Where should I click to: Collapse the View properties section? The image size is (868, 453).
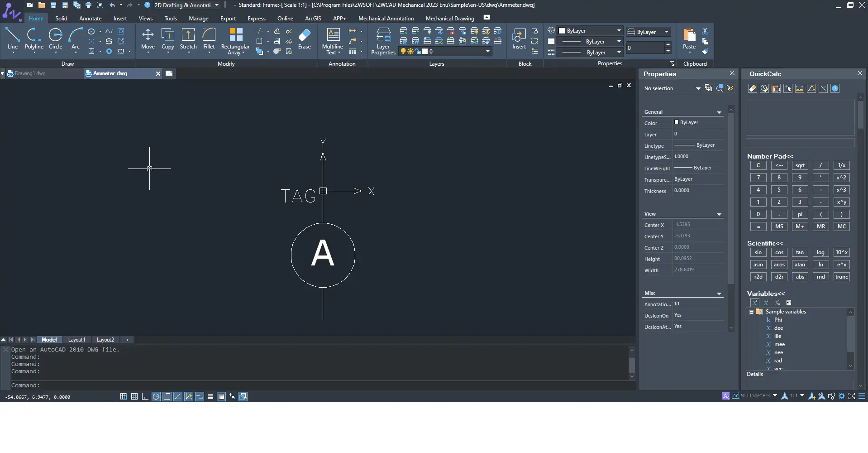719,214
